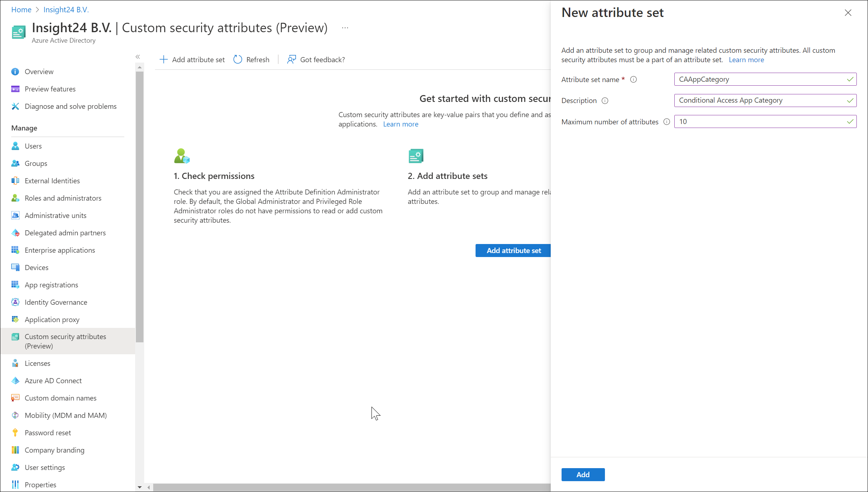Click the Identity Governance icon
868x492 pixels.
tap(15, 302)
